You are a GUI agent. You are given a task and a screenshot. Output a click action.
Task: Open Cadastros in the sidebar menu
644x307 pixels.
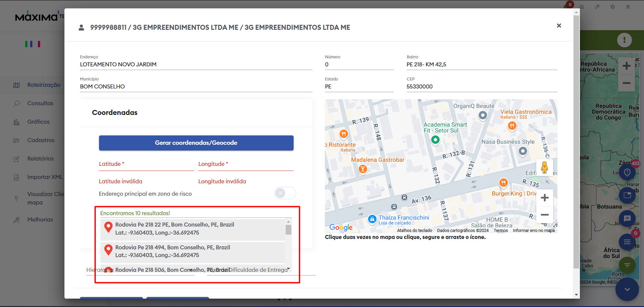(41, 140)
